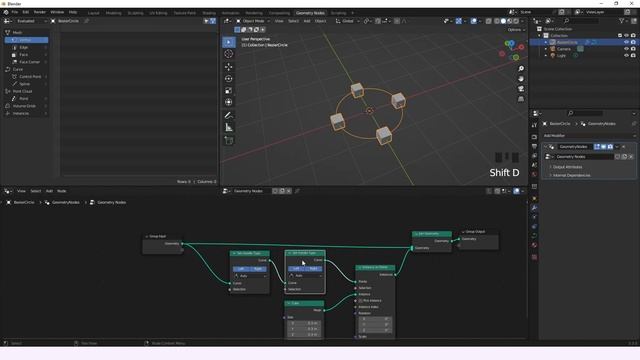Open Render menu in top bar
Viewport: 640px width, 360px height.
coord(40,12)
